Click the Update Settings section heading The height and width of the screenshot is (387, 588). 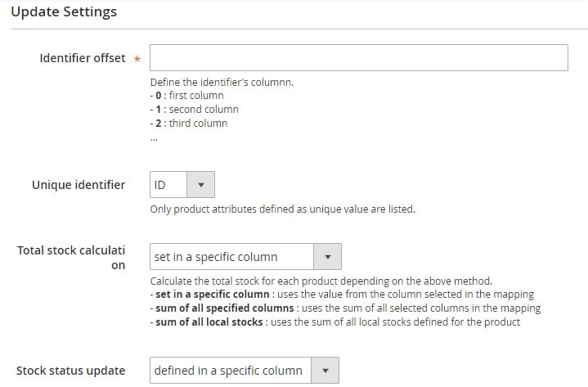(64, 11)
